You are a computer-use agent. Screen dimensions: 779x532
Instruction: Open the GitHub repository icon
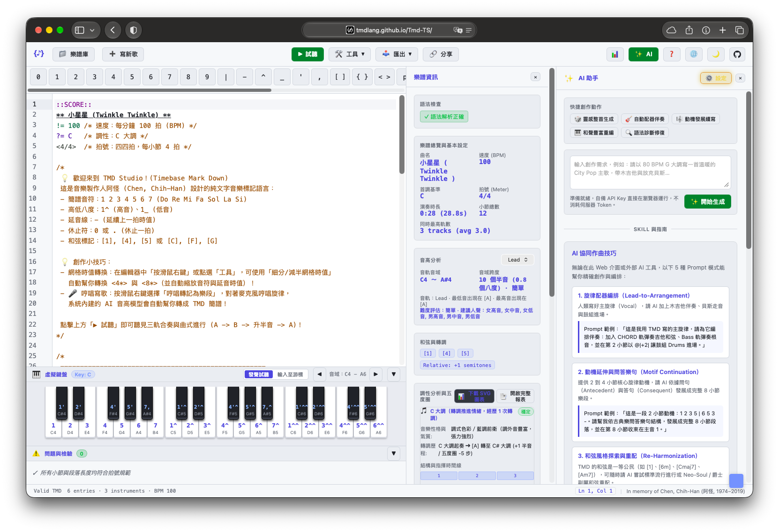[737, 54]
